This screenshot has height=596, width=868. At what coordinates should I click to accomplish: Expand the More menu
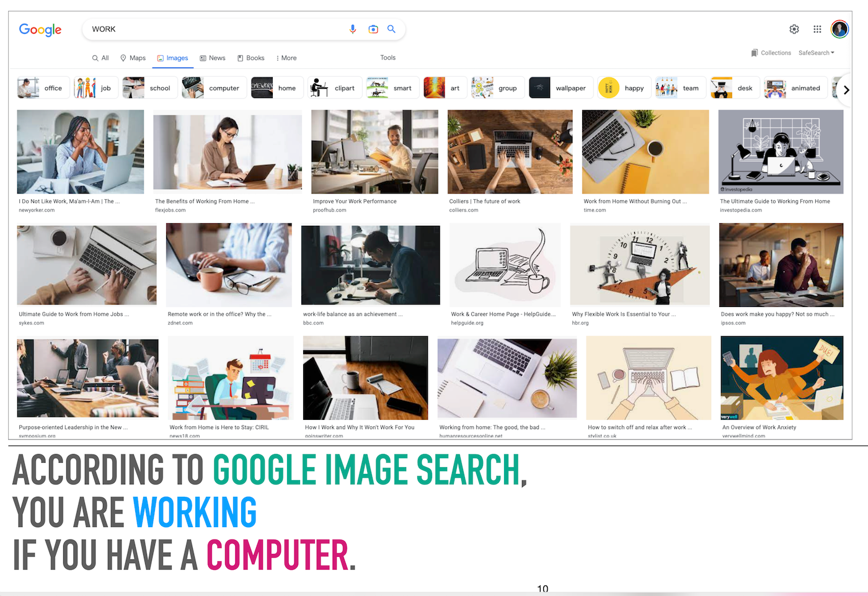tap(286, 58)
